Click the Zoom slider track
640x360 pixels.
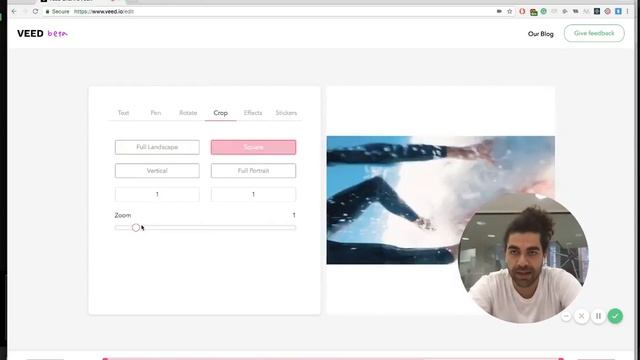[205, 227]
